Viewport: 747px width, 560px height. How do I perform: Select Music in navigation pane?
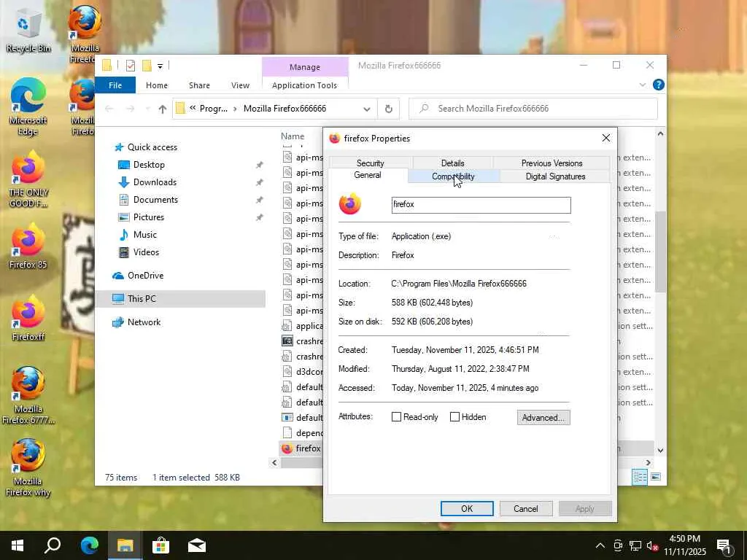coord(145,235)
